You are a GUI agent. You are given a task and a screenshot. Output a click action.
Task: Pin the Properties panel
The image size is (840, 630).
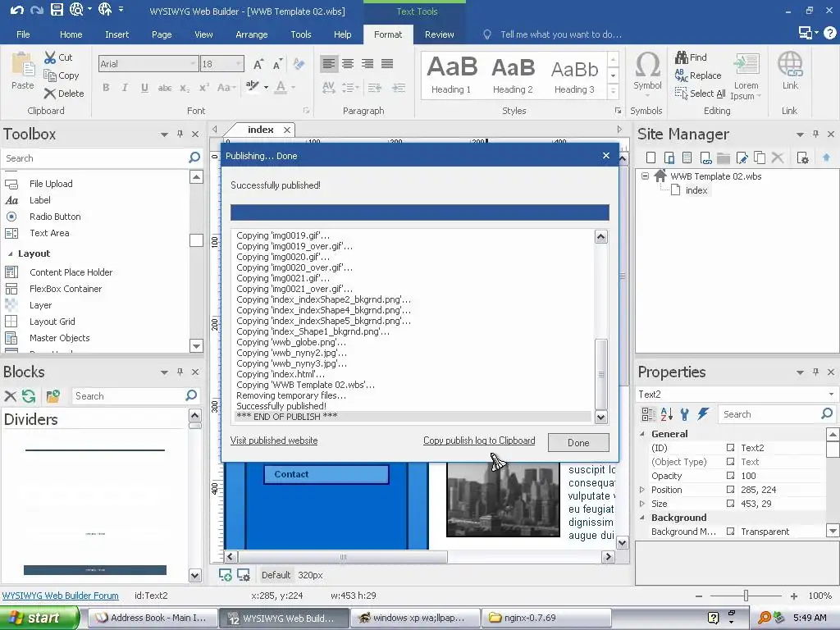(x=815, y=372)
